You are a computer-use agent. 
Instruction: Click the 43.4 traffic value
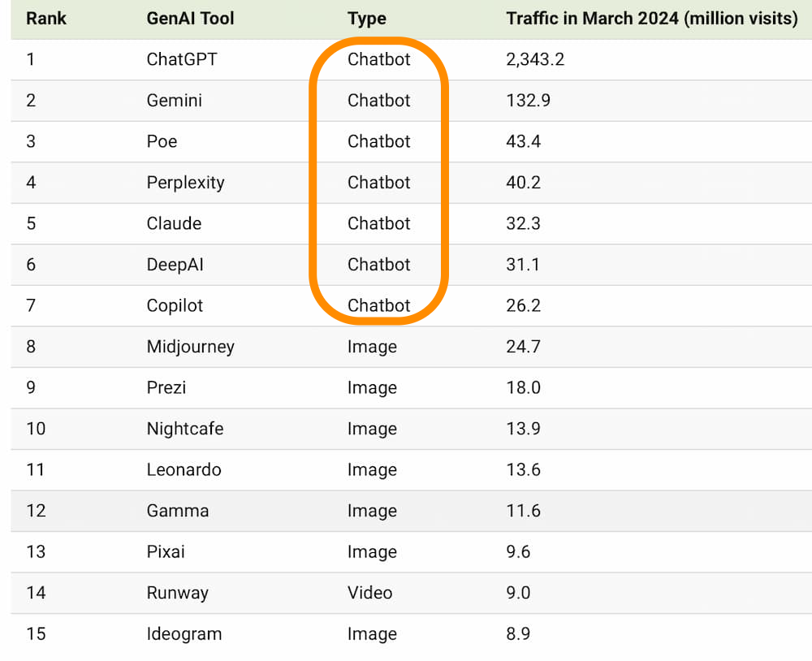pos(524,141)
